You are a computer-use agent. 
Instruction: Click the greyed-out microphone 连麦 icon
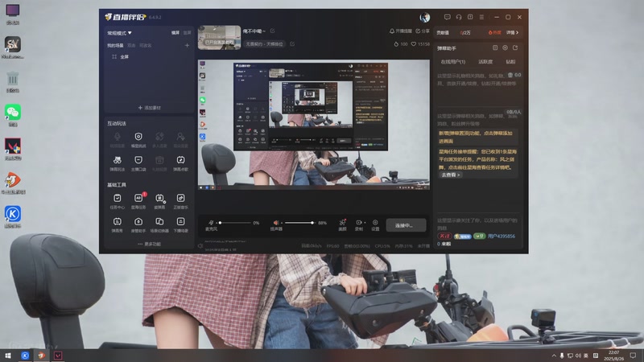point(117,137)
